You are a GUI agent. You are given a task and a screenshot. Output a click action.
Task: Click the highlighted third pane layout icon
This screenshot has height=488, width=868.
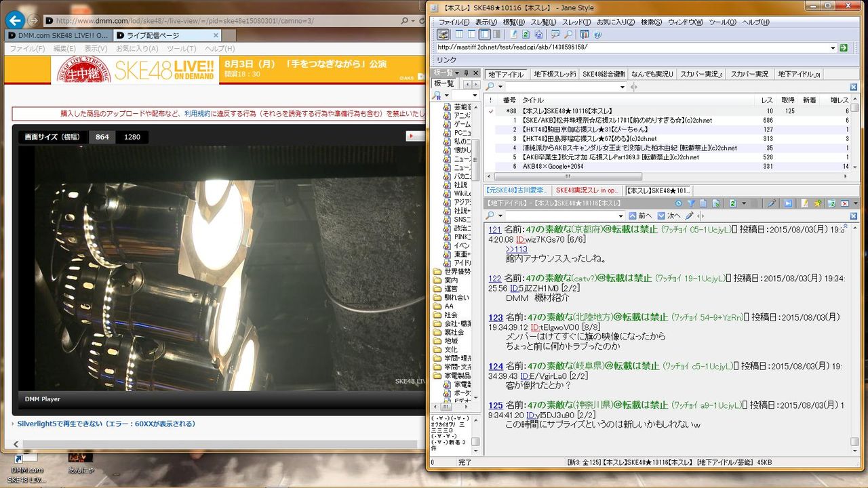(x=485, y=34)
